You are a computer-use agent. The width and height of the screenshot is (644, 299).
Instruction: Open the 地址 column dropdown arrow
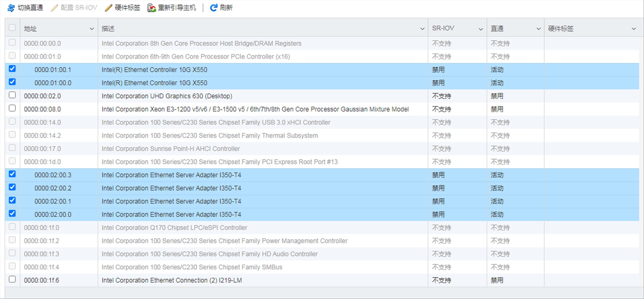click(92, 29)
